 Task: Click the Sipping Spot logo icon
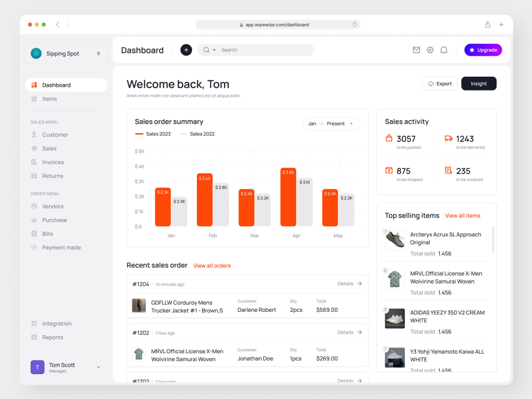(x=36, y=53)
